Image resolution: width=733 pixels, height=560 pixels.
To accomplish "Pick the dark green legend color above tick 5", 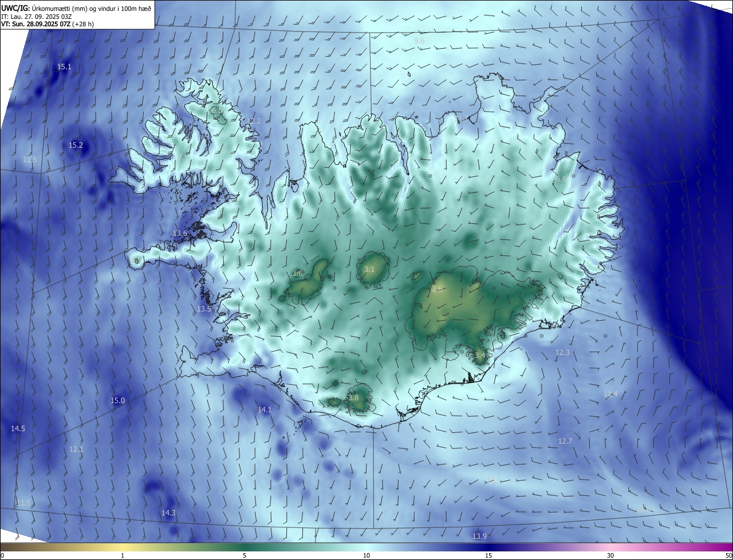I will 245,547.
